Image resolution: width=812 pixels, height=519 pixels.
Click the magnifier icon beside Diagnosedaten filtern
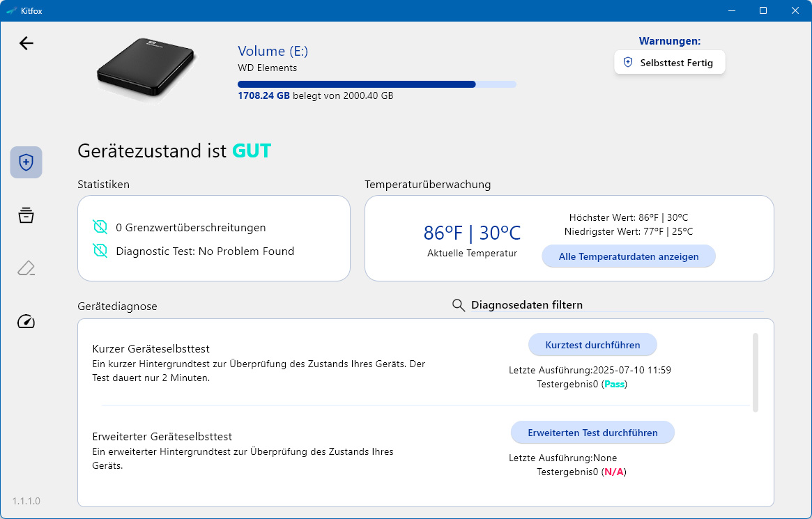point(459,304)
